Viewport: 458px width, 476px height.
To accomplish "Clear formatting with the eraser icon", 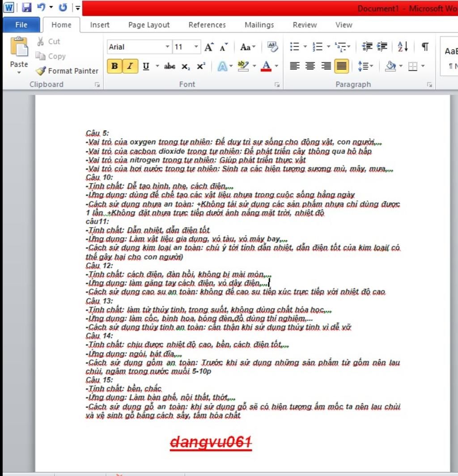I will pyautogui.click(x=272, y=47).
